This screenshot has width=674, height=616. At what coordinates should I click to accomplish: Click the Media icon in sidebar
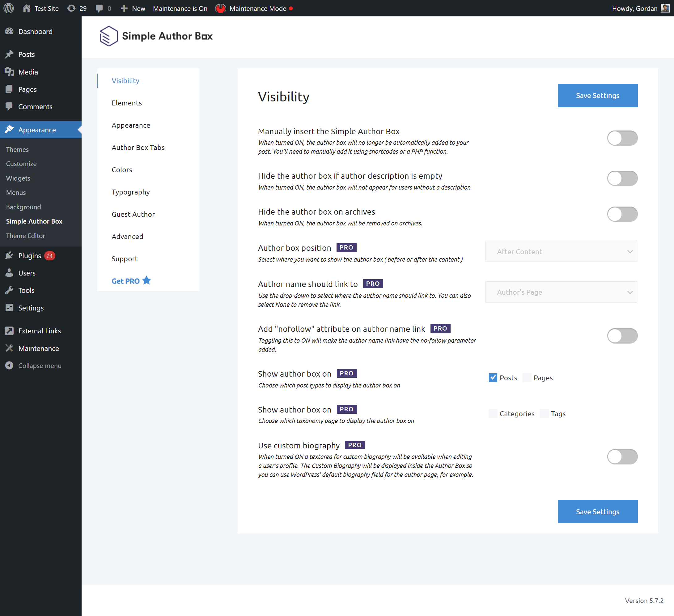click(9, 72)
